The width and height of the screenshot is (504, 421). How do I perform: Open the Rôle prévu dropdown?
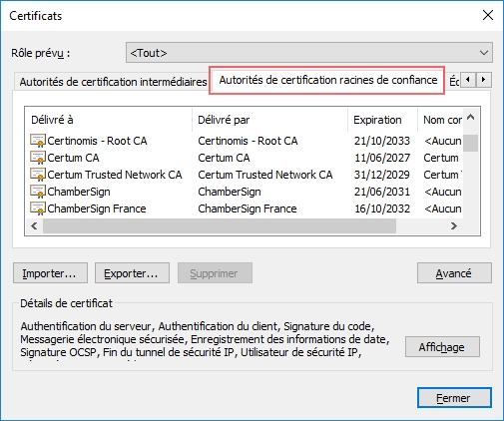point(309,53)
